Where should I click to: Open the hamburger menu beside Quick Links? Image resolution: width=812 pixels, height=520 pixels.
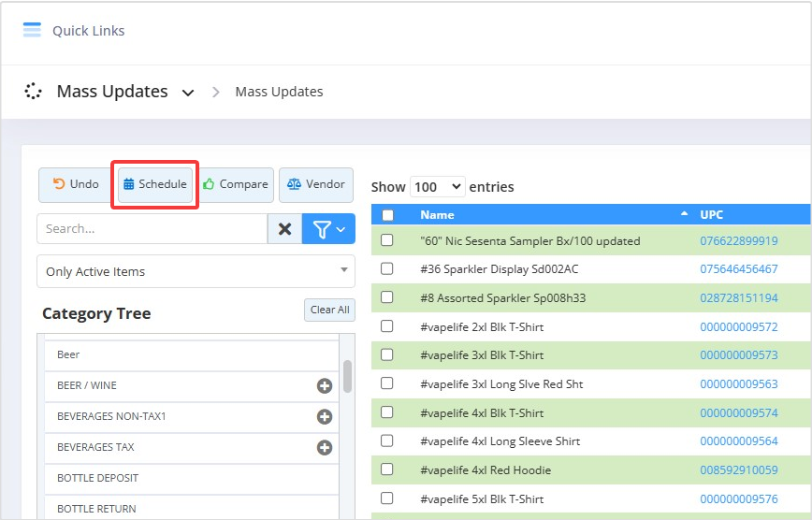[32, 30]
